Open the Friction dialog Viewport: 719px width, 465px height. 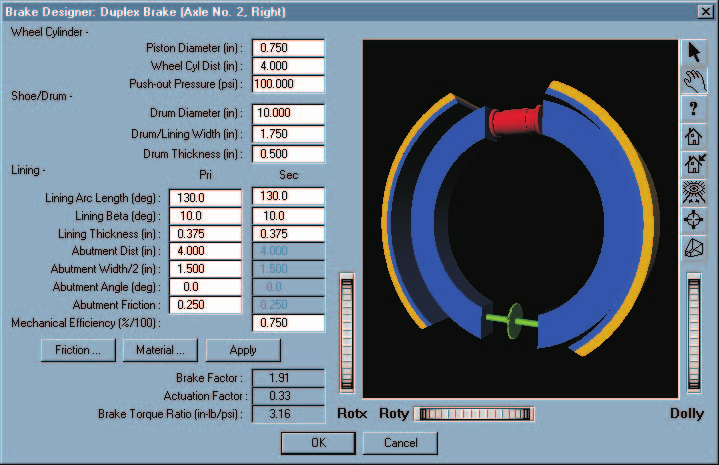tap(78, 350)
